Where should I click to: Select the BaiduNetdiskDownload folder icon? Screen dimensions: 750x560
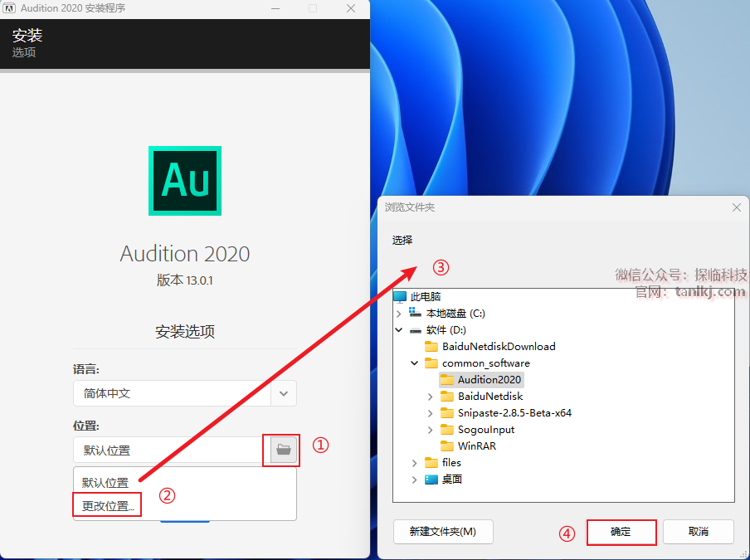431,346
